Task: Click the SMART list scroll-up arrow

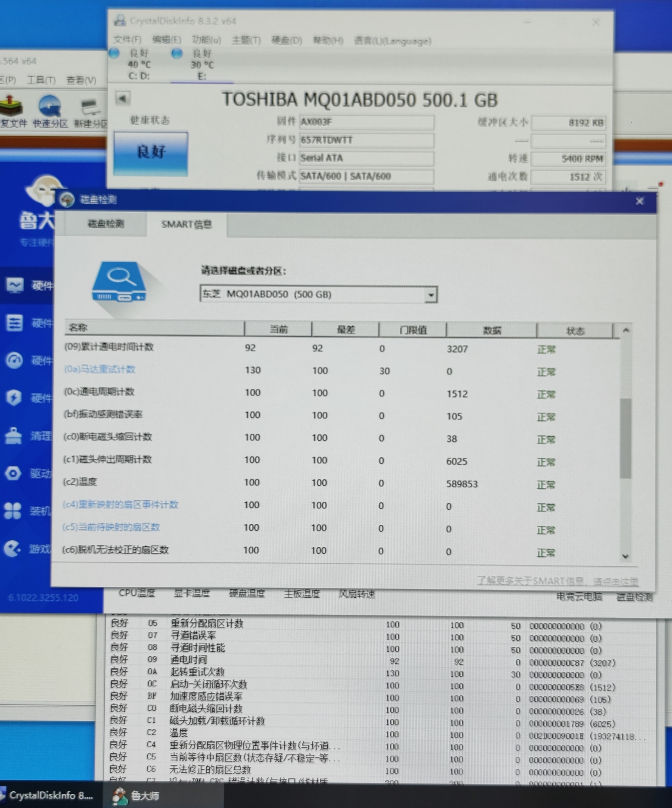Action: [626, 330]
